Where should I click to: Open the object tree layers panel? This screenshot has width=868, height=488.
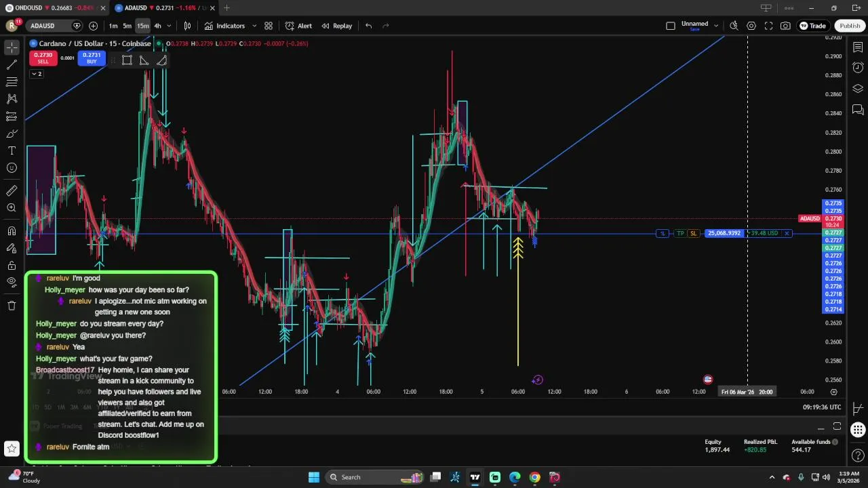[x=858, y=89]
